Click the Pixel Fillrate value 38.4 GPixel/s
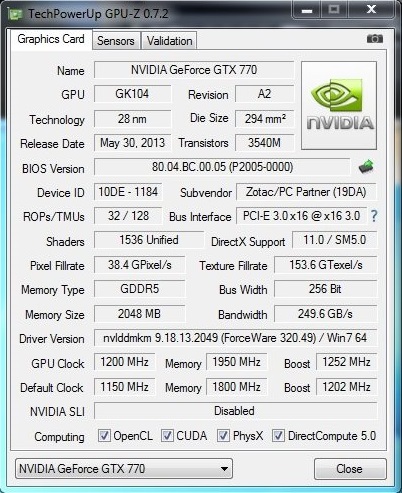The height and width of the screenshot is (493, 402). [139, 265]
